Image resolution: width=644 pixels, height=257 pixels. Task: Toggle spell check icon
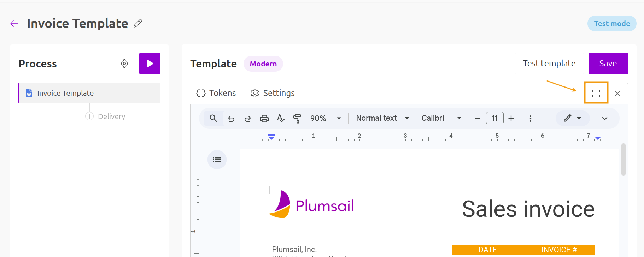[281, 119]
